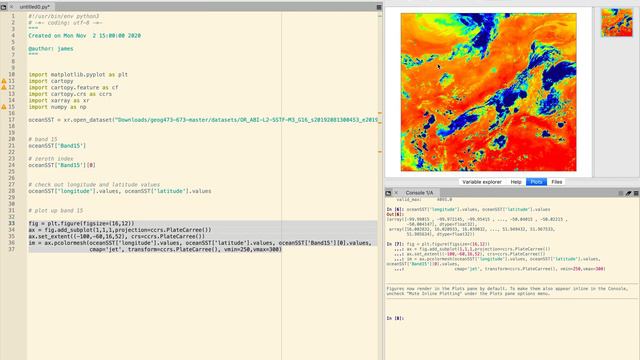The width and height of the screenshot is (640, 360).
Task: Click the 'ax.set_extent' line
Action: tap(116, 236)
